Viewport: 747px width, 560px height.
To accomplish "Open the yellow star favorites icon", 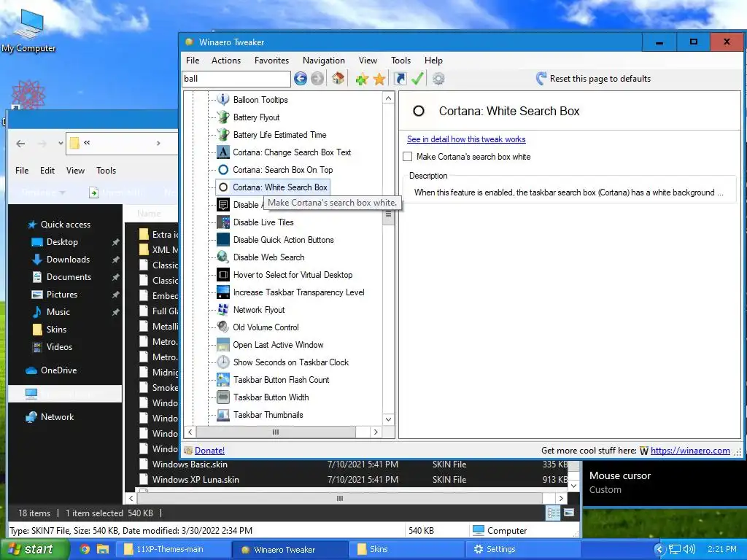I will click(x=379, y=79).
